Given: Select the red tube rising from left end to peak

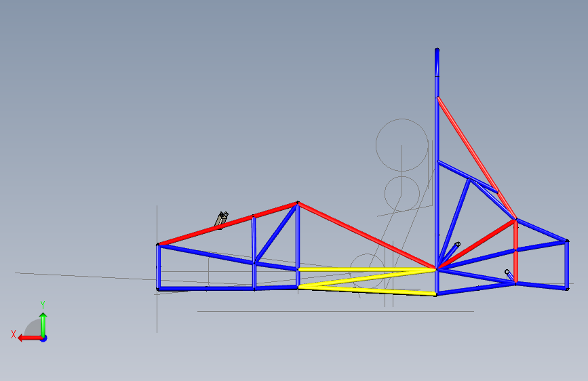Looking at the screenshot, I should [x=228, y=224].
